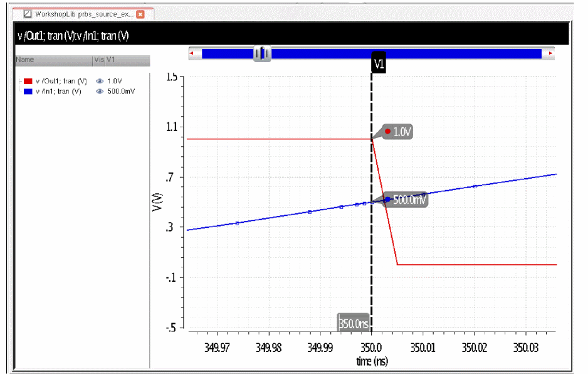This screenshot has width=588, height=374.
Task: Select the v /In1; tran (V) legend entry
Action: click(x=58, y=91)
